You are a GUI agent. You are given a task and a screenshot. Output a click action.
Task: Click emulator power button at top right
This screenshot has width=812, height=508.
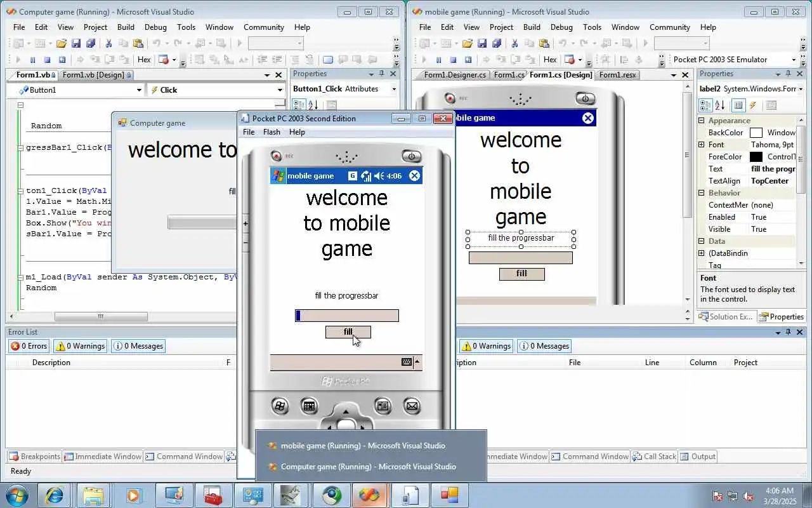(411, 156)
